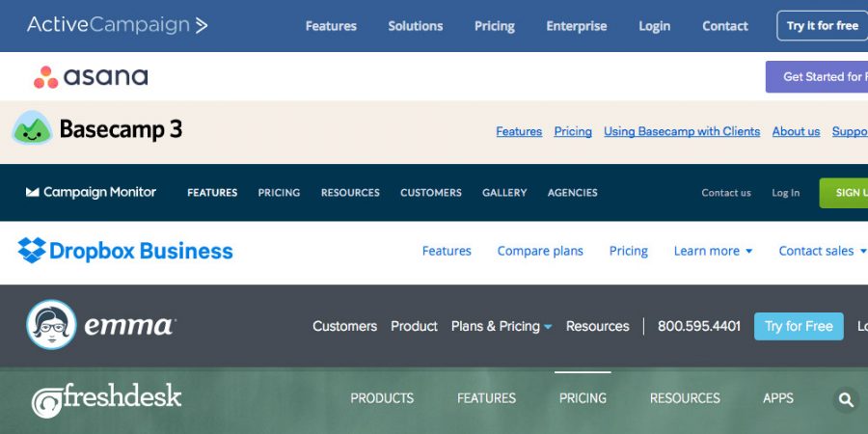Go to ActiveCampaign Login
Screen dimensions: 868x434
click(x=654, y=26)
